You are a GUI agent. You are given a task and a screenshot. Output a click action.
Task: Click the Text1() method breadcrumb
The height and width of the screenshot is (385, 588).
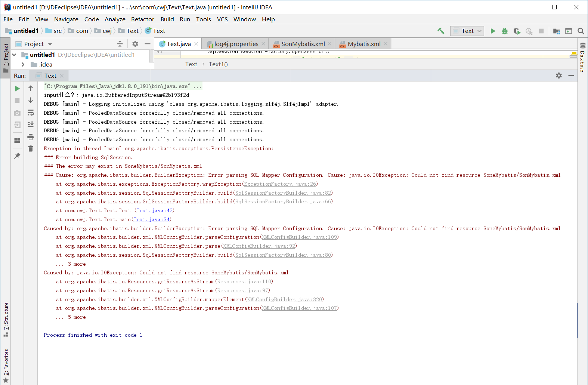point(219,64)
